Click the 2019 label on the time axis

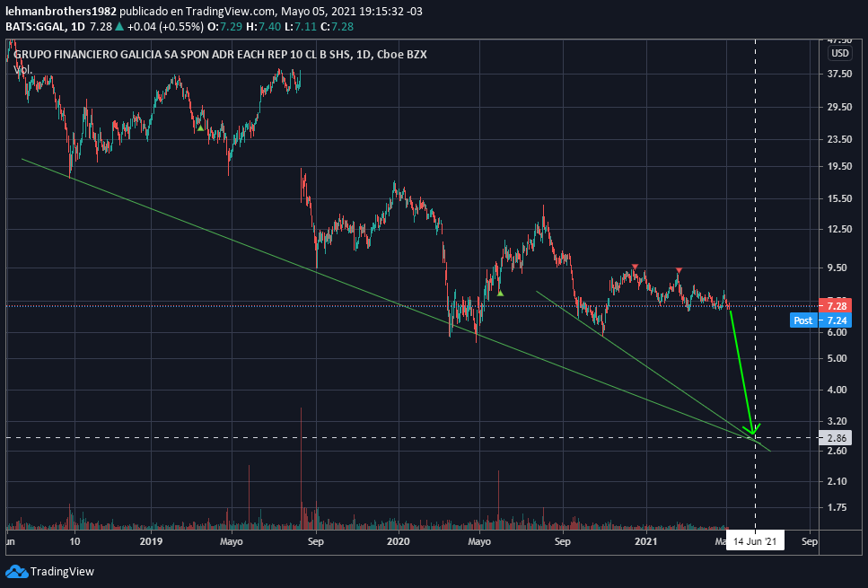pyautogui.click(x=151, y=541)
